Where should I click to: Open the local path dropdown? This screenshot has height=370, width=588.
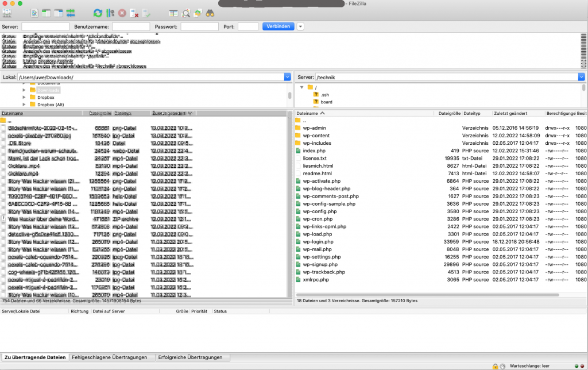click(x=289, y=76)
